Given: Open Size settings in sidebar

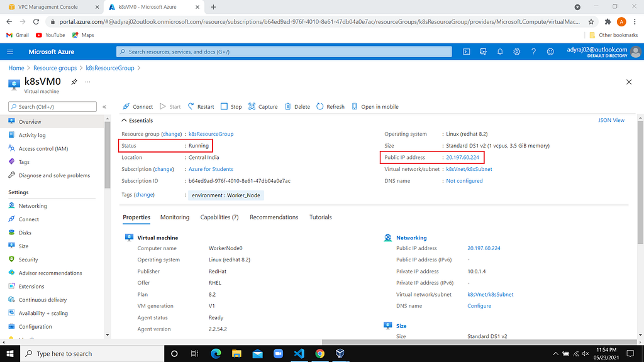Looking at the screenshot, I should [x=23, y=246].
